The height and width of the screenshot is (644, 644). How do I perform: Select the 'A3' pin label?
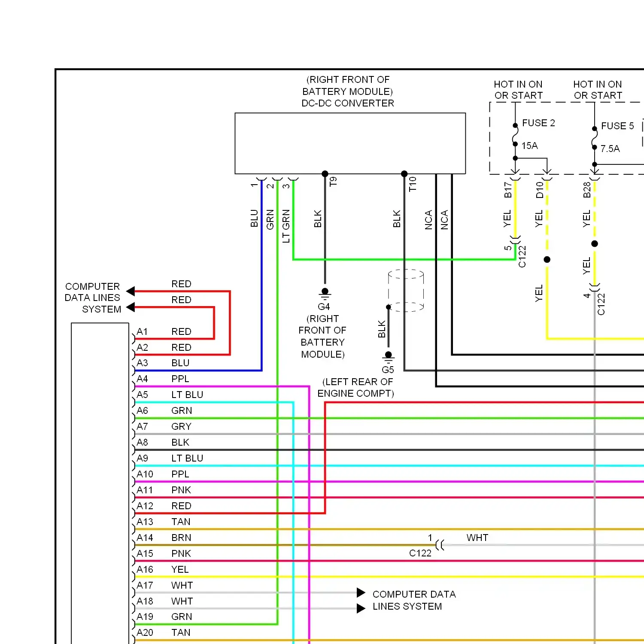click(x=142, y=363)
